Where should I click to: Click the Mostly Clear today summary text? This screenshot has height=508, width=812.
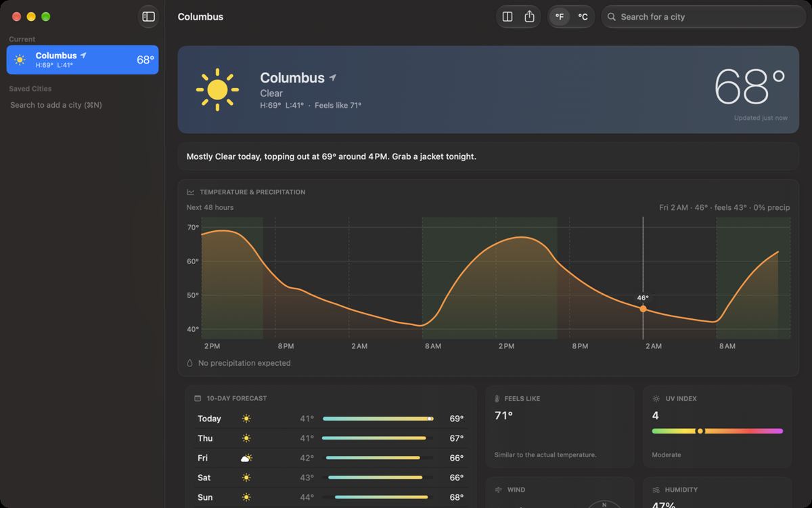tap(332, 156)
